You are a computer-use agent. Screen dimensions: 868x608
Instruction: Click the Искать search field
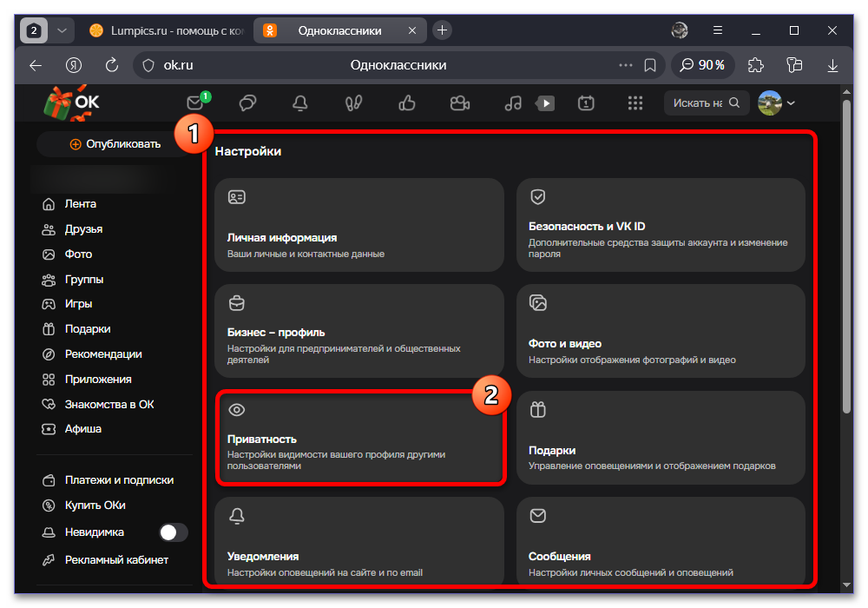click(707, 103)
